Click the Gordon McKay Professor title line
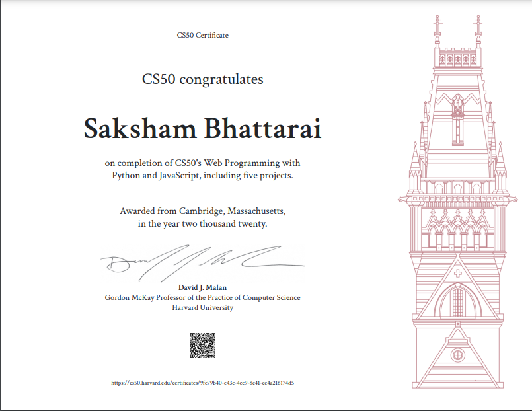This screenshot has height=411, width=532. click(202, 297)
